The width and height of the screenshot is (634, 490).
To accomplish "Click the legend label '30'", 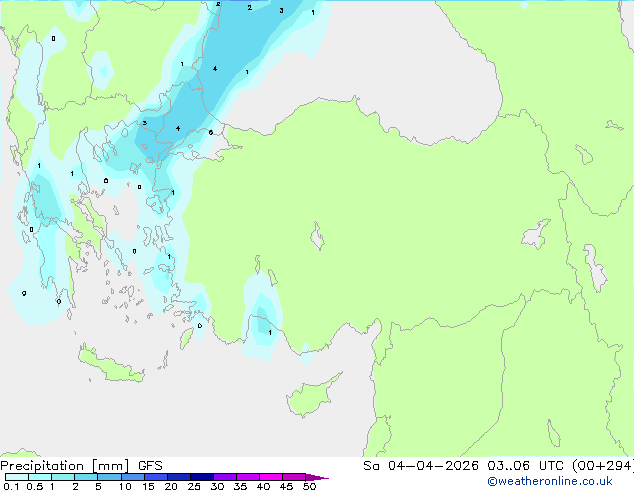I will (x=217, y=486).
